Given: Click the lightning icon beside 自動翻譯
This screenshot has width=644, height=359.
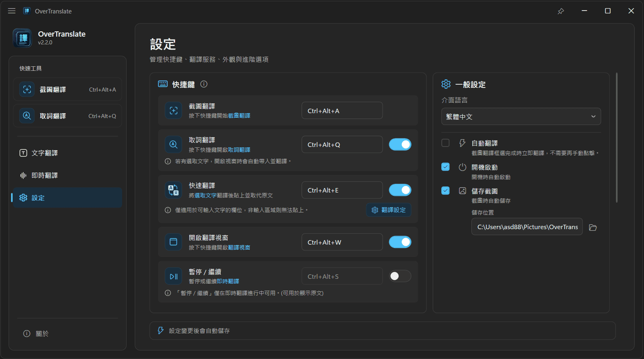Looking at the screenshot, I should point(462,143).
